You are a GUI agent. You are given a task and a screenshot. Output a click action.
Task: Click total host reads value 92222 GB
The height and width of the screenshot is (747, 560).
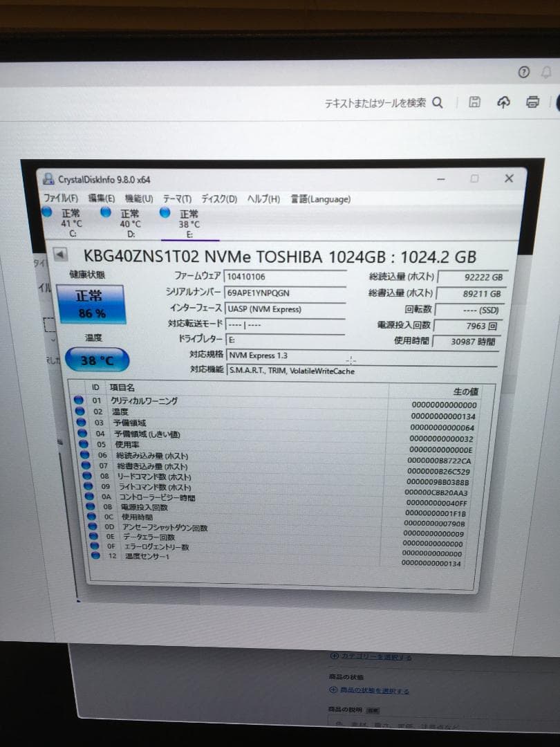coord(472,277)
